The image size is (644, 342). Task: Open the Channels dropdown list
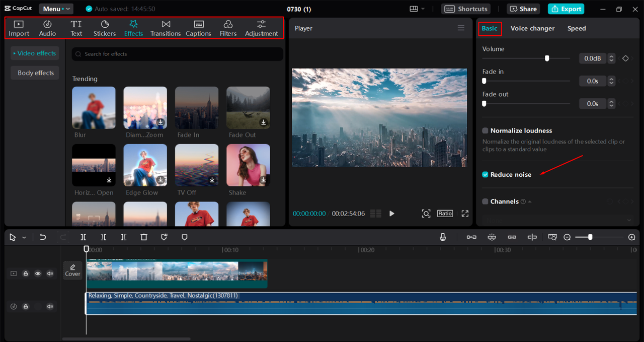point(557,220)
